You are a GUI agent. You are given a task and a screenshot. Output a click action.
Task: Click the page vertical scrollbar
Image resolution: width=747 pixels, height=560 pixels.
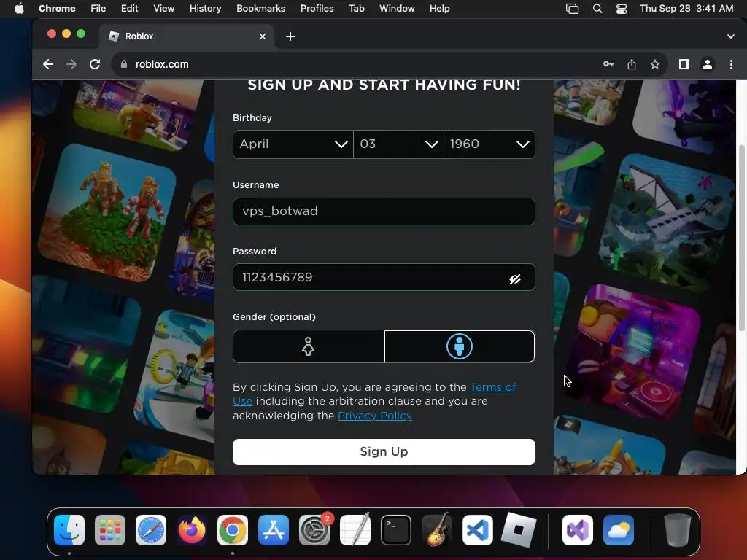741,238
